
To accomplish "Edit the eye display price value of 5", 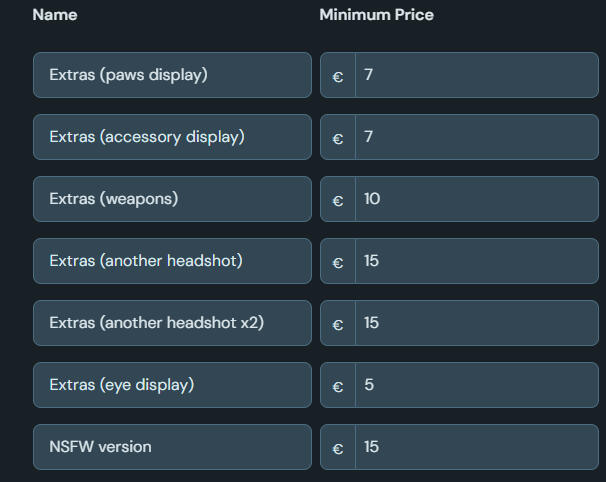I will tap(476, 385).
